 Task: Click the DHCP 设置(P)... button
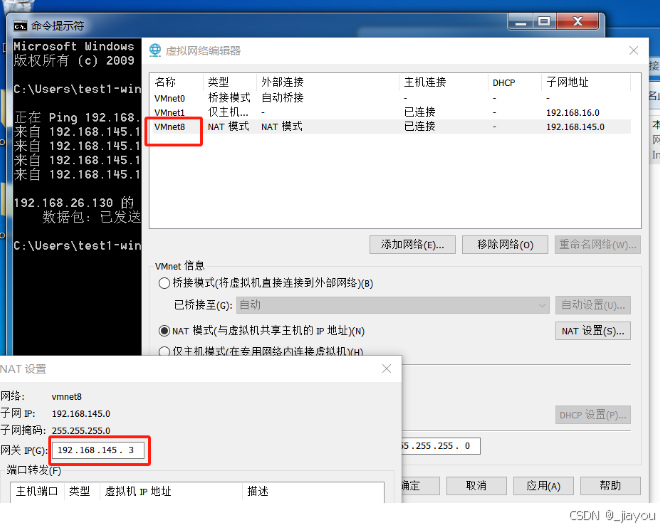coord(593,415)
